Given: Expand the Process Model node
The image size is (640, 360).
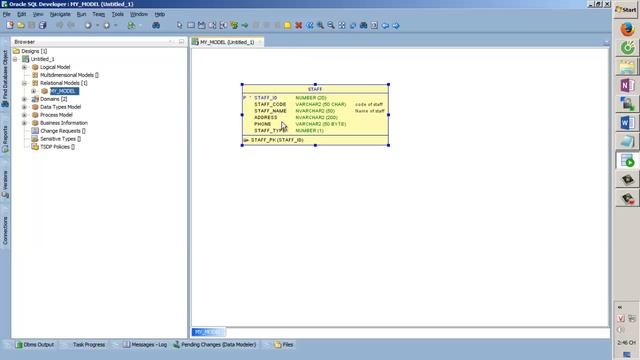Looking at the screenshot, I should tap(24, 115).
